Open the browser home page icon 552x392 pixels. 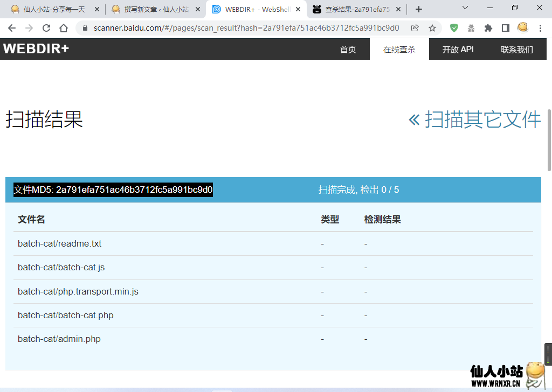pos(64,28)
